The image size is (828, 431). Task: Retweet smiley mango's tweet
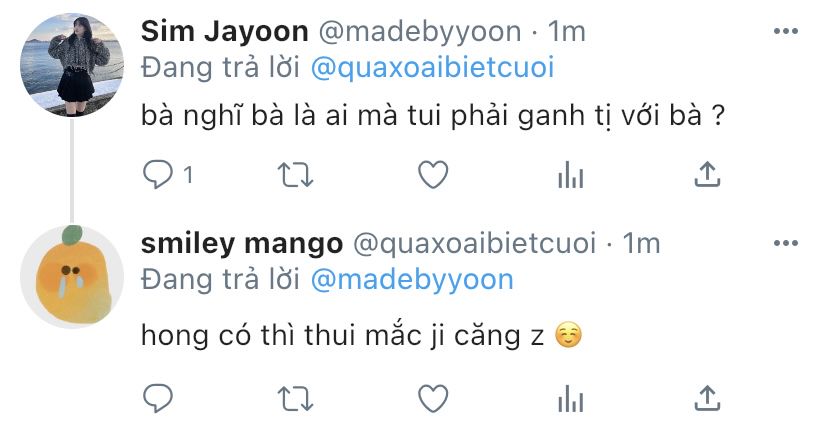[295, 399]
